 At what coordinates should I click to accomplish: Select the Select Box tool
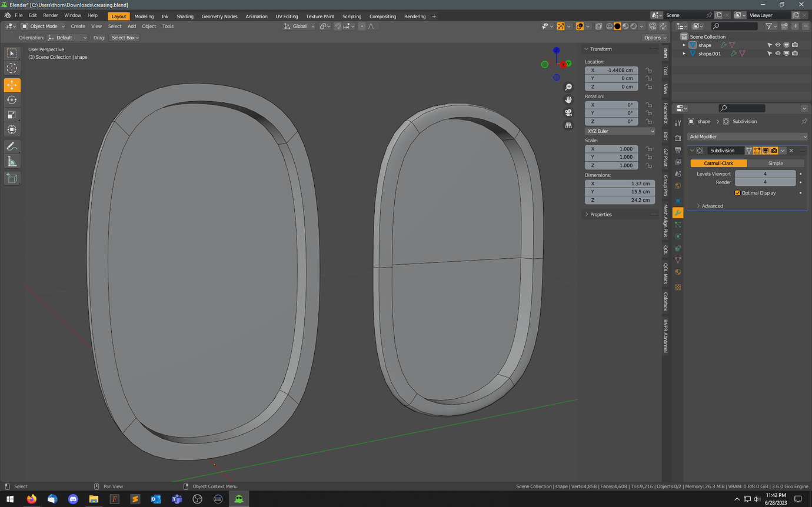(x=12, y=53)
